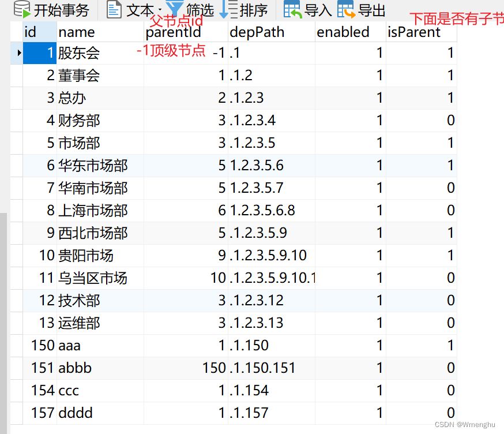Click the Text (文本) document icon
This screenshot has width=504, height=434.
coord(114,9)
